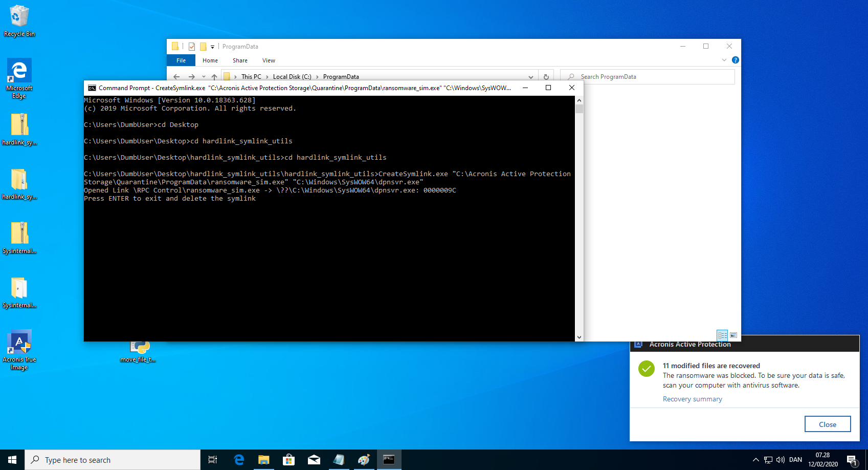Open the paint palette app on the taskbar
The width and height of the screenshot is (868, 470).
(x=364, y=460)
